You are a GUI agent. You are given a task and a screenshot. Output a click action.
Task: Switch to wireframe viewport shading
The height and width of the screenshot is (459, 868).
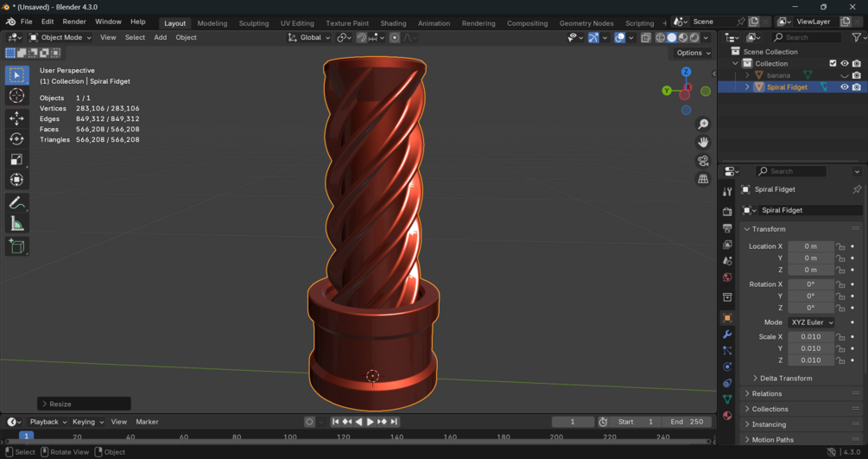660,38
